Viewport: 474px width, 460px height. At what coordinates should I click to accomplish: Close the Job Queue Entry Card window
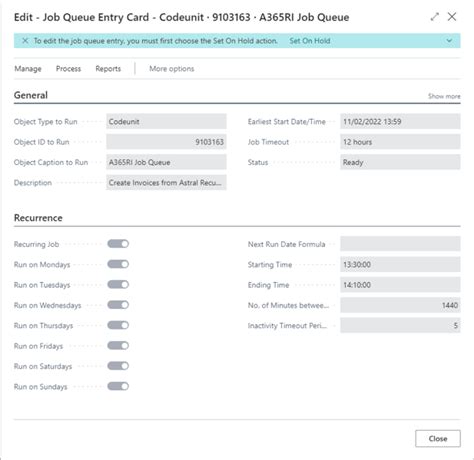click(452, 17)
